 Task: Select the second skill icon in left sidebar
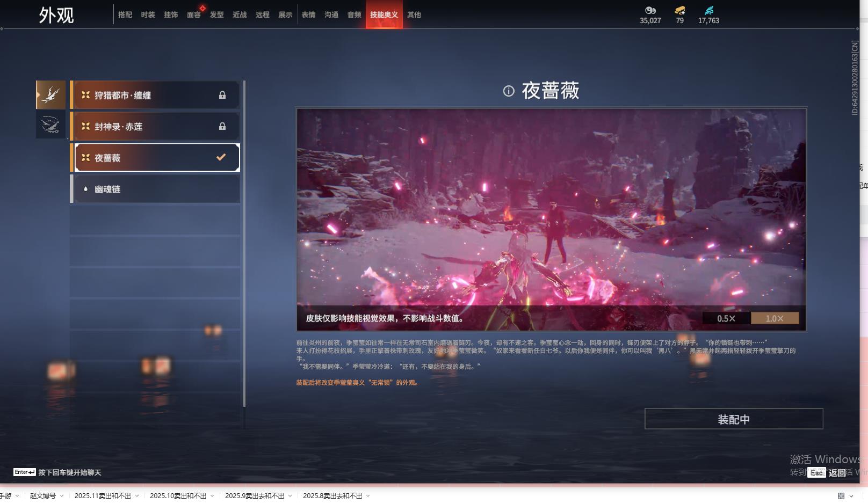click(50, 125)
